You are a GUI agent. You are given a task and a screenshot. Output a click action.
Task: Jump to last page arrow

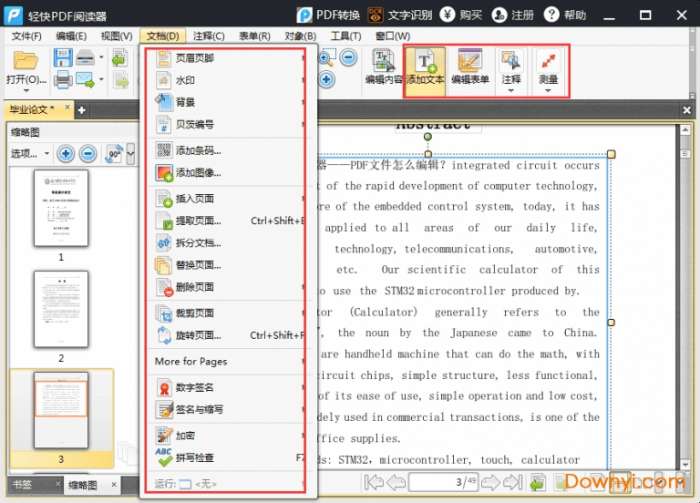point(512,482)
